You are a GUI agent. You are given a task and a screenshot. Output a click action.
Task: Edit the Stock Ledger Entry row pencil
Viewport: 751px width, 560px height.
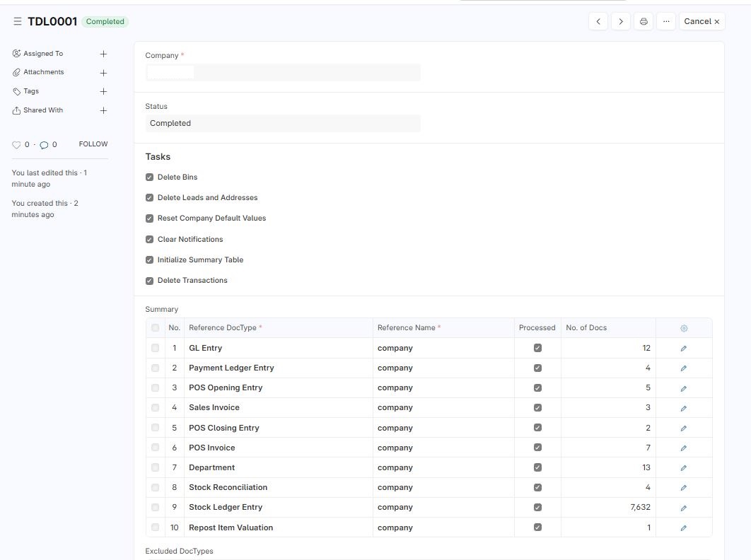[x=684, y=508]
